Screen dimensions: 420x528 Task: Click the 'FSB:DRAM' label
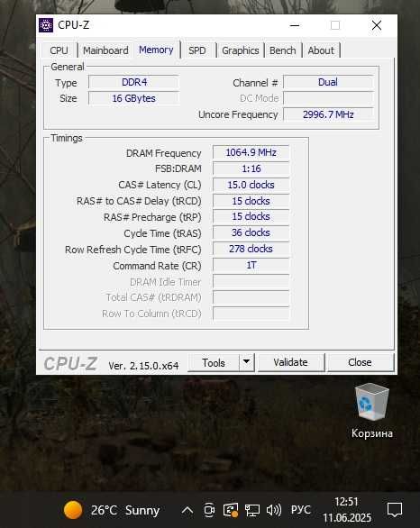click(x=178, y=168)
